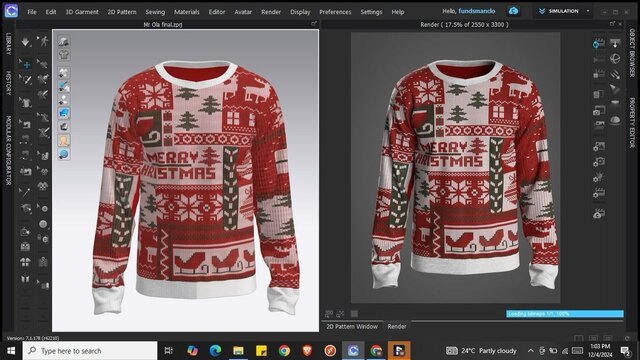
Task: Open camera properties gear icon
Action: (x=599, y=162)
